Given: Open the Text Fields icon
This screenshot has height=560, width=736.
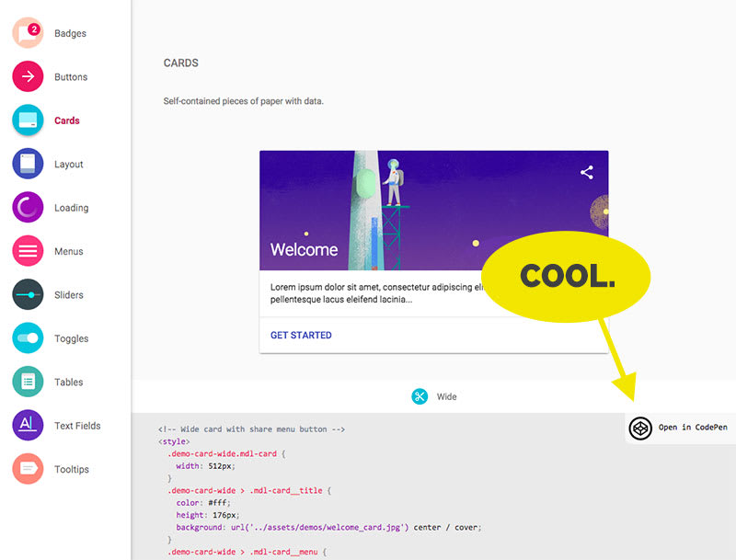Looking at the screenshot, I should tap(27, 426).
